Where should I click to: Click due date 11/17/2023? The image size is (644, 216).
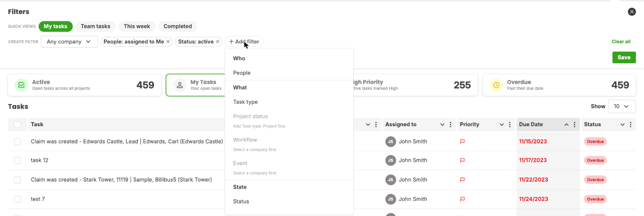[533, 160]
